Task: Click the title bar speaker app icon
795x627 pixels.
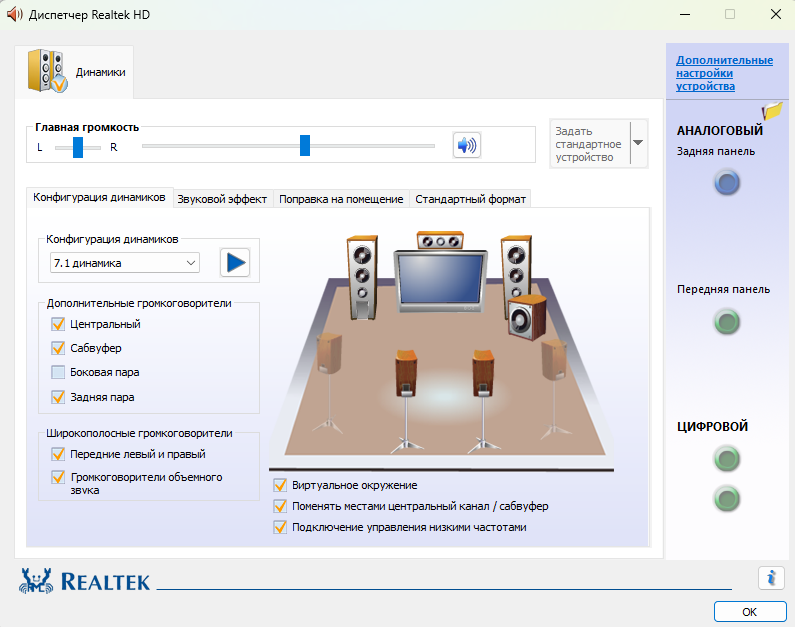Action: pos(14,14)
